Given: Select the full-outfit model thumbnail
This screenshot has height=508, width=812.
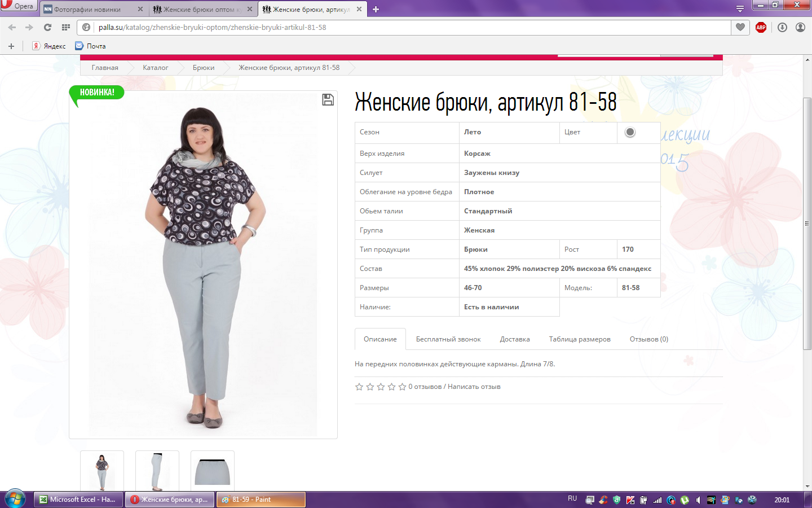Looking at the screenshot, I should (x=102, y=471).
